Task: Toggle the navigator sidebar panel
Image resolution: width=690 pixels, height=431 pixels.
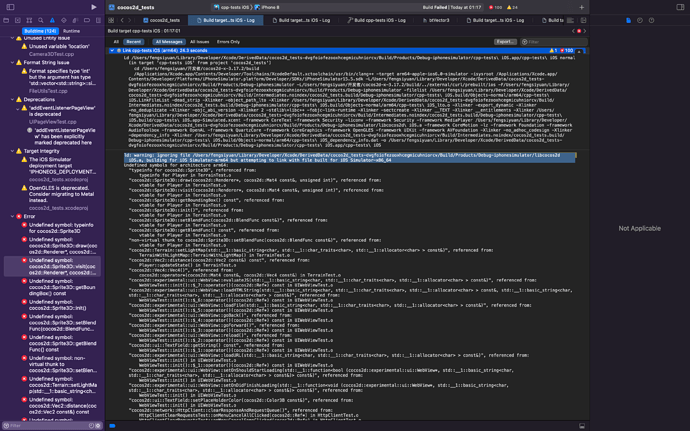Action: point(10,7)
